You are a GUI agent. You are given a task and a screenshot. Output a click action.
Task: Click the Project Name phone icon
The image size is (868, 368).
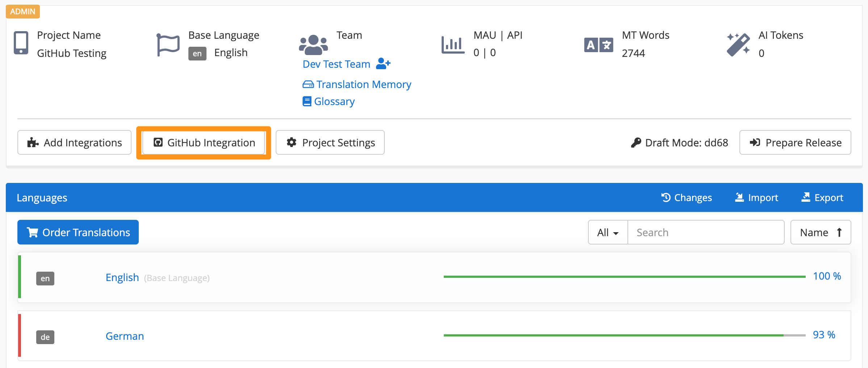[x=21, y=43]
